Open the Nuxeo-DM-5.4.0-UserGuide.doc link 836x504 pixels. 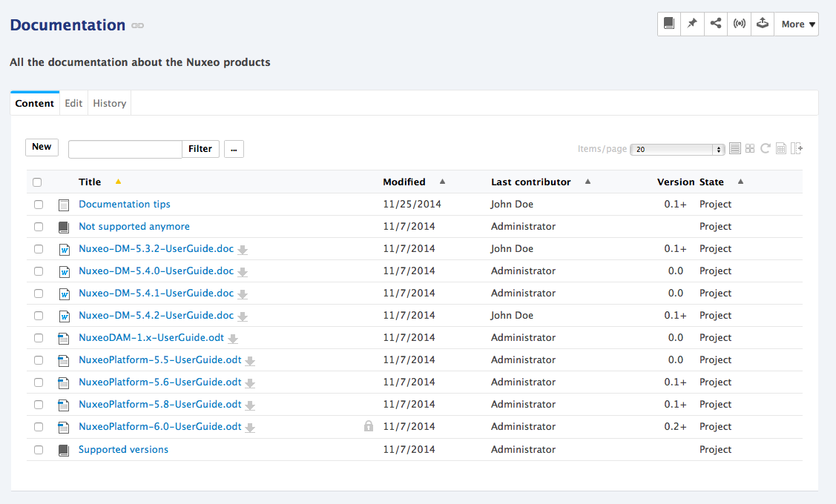click(x=157, y=271)
